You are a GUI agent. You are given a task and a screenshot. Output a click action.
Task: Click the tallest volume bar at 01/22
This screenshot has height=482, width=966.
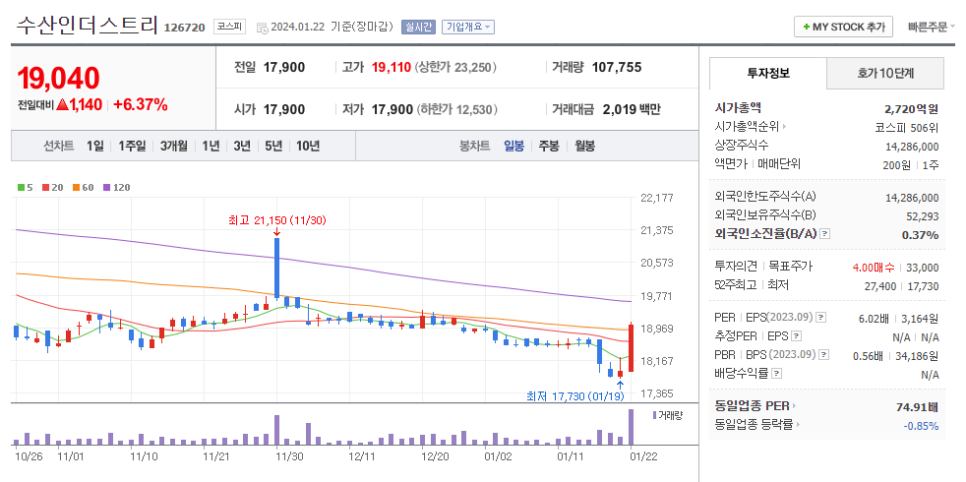[x=631, y=427]
